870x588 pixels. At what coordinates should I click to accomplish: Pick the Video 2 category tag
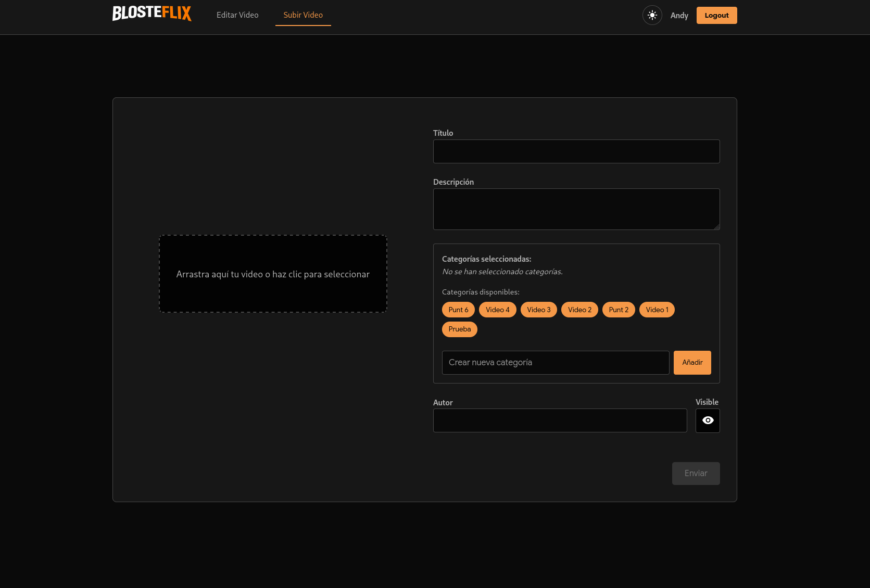point(579,310)
